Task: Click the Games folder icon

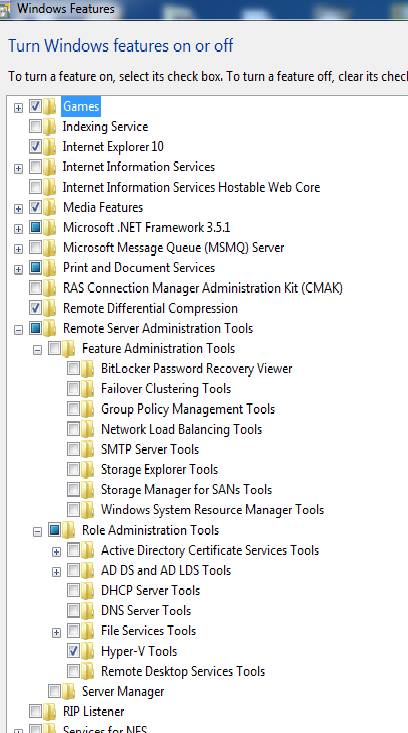Action: [50, 107]
